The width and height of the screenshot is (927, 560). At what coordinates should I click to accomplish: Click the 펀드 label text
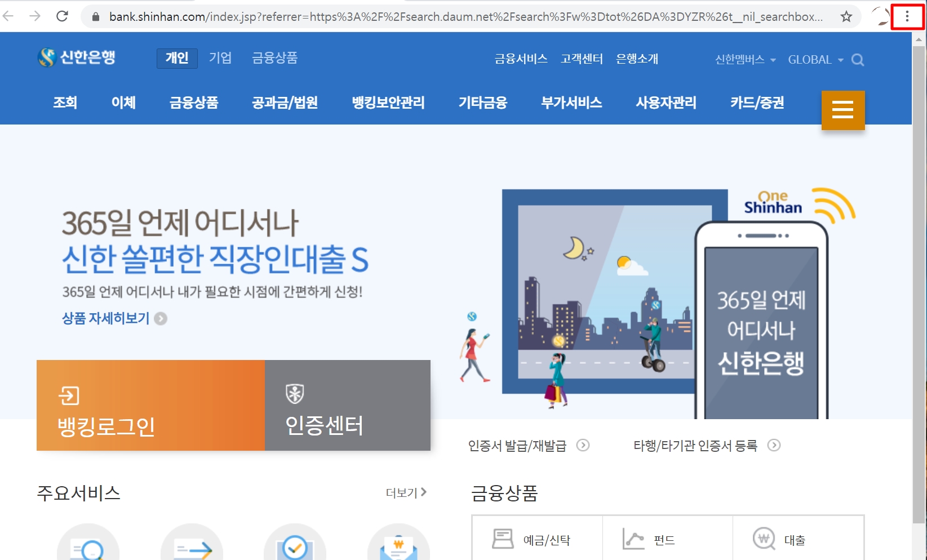click(x=664, y=540)
